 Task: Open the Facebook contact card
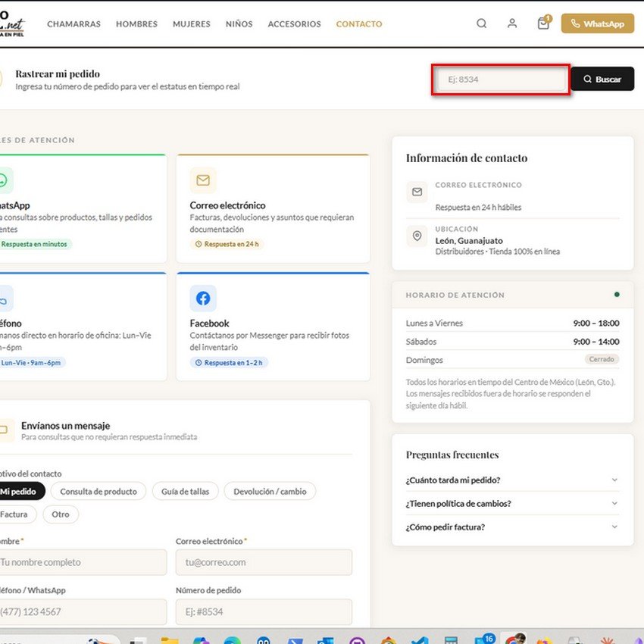pyautogui.click(x=273, y=327)
